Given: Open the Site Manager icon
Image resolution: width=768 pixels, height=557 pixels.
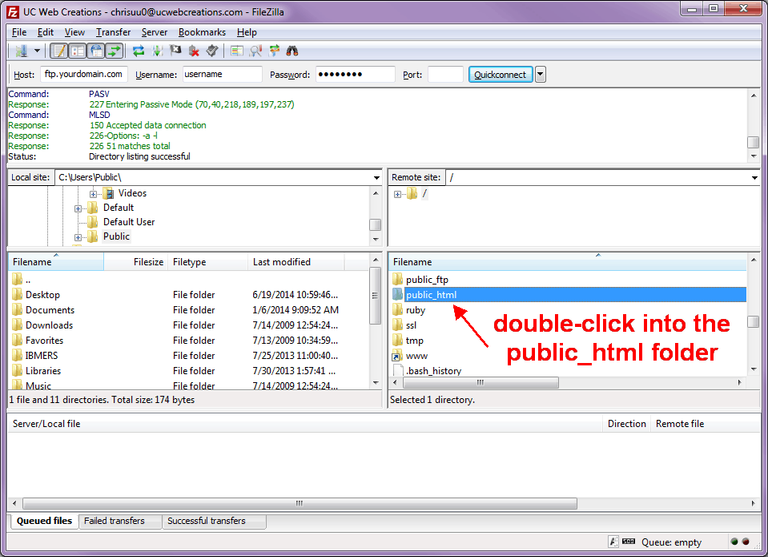Looking at the screenshot, I should [x=22, y=50].
